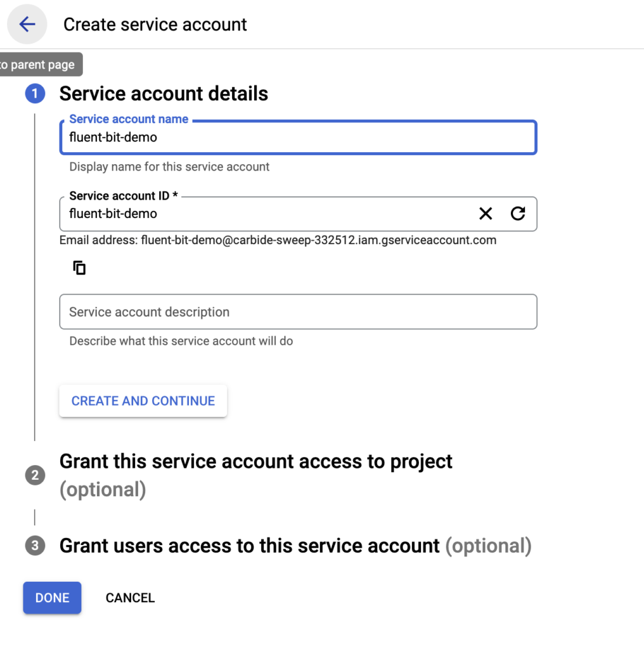
Task: Select the step 3 number circle
Action: [35, 546]
